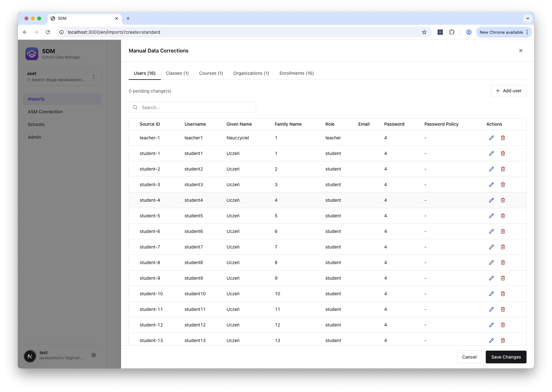Delete the student-1 row
The width and height of the screenshot is (552, 392).
[x=503, y=153]
